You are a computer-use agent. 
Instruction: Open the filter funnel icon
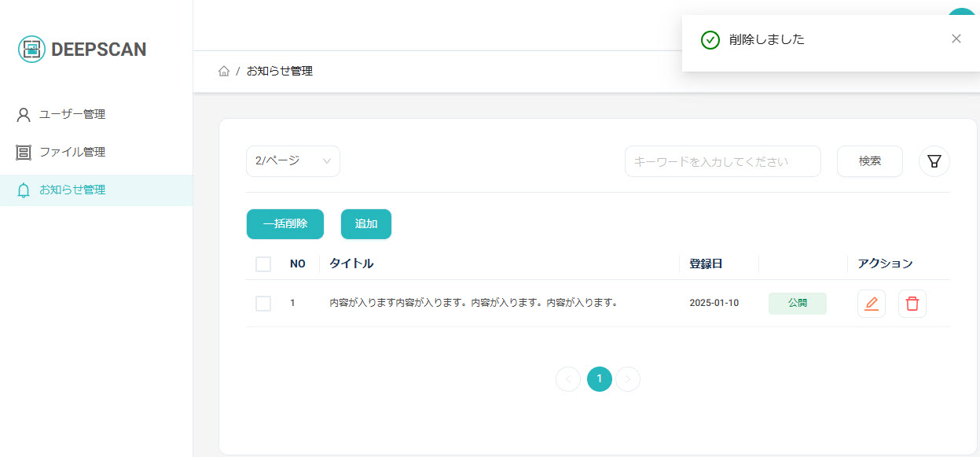pos(934,161)
